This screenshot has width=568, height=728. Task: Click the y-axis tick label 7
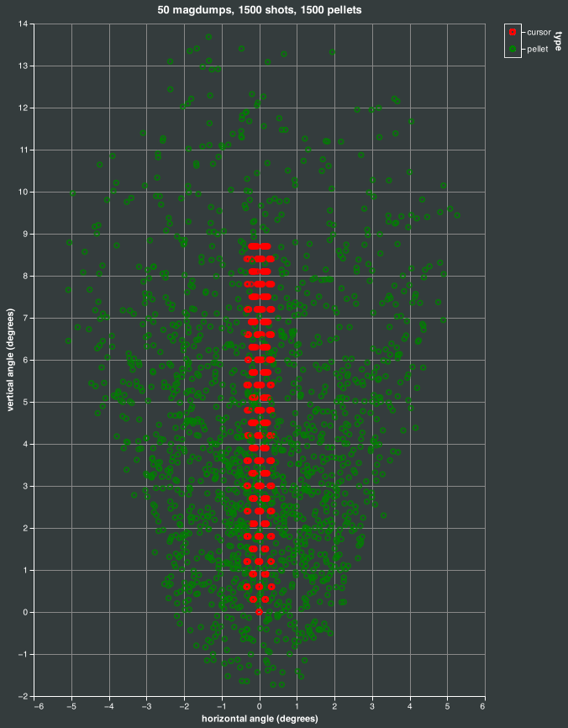tap(26, 318)
